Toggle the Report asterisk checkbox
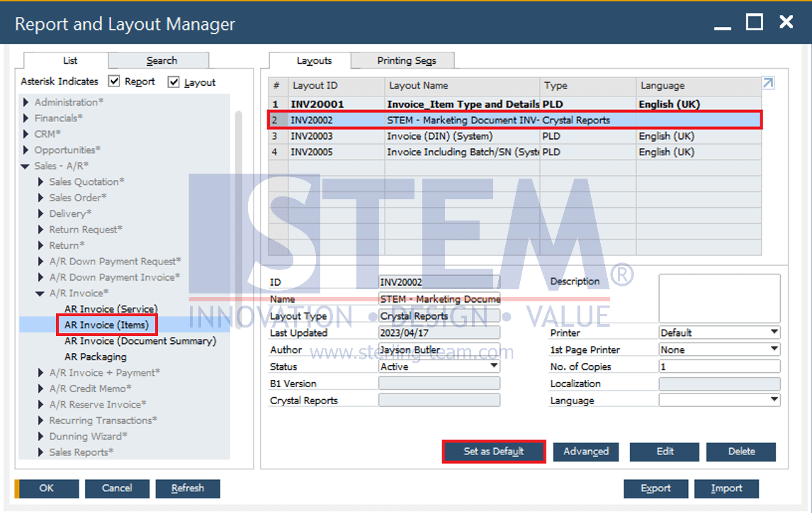 [115, 82]
